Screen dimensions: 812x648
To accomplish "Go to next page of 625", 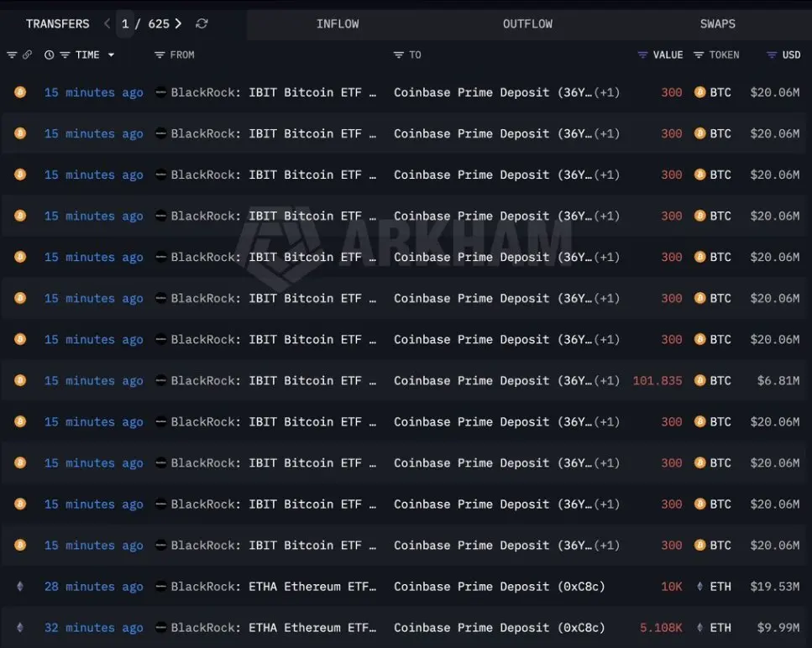I will click(179, 24).
